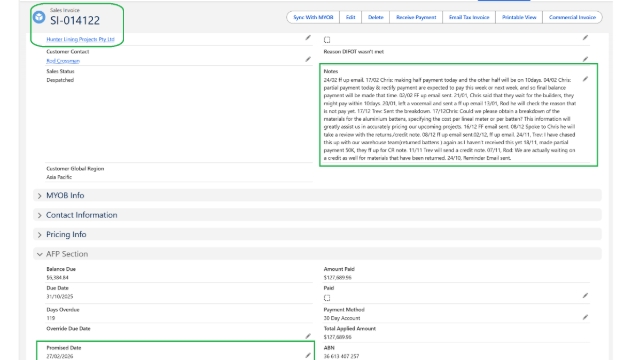Click the SI-014122 invoice number
Image resolution: width=640 pixels, height=360 pixels.
(x=75, y=21)
